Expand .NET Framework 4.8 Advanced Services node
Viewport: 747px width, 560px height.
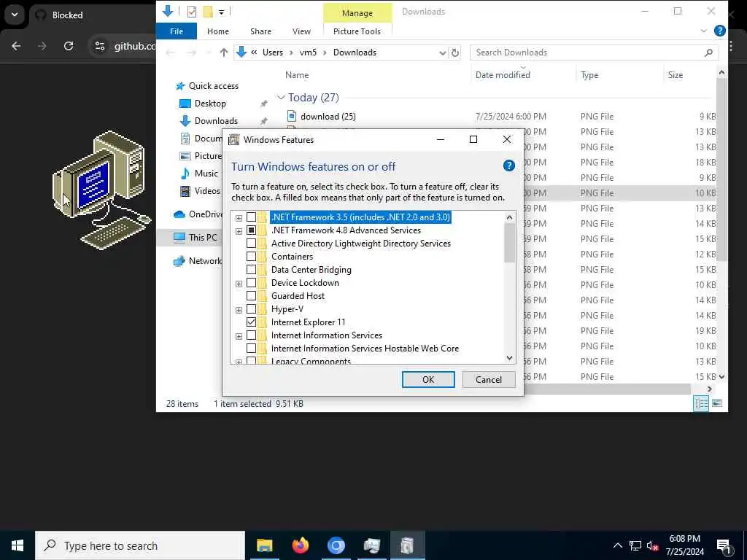[x=239, y=231]
